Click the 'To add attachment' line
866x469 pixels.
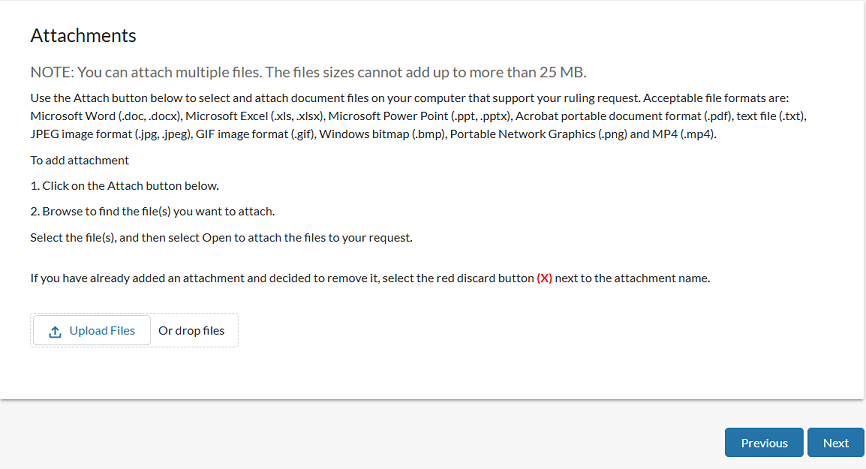coord(79,160)
